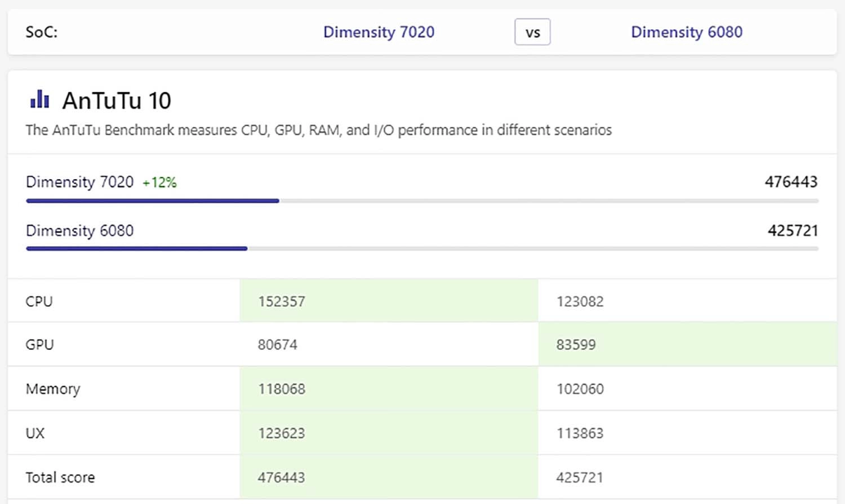This screenshot has width=845, height=504.
Task: Click the 425721 score beside Dimensity 6080 bar
Action: (793, 231)
